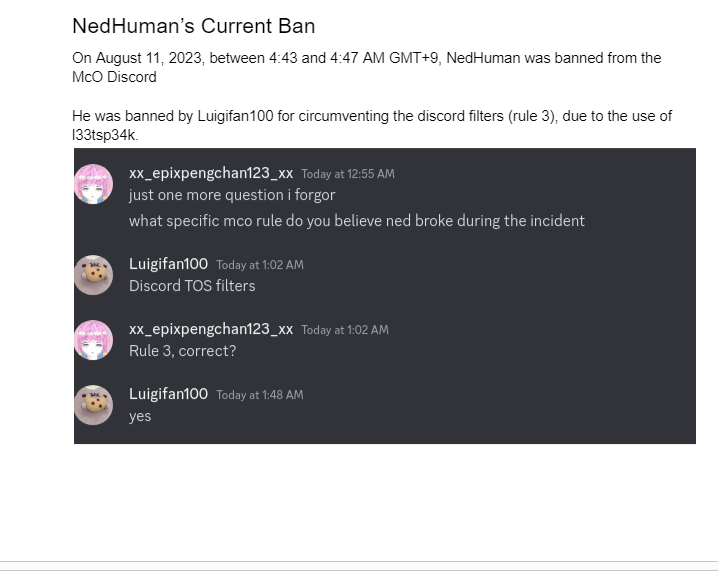The height and width of the screenshot is (585, 718).
Task: Click the pink-haired avatar beside the 12:55 AM message
Action: point(93,184)
